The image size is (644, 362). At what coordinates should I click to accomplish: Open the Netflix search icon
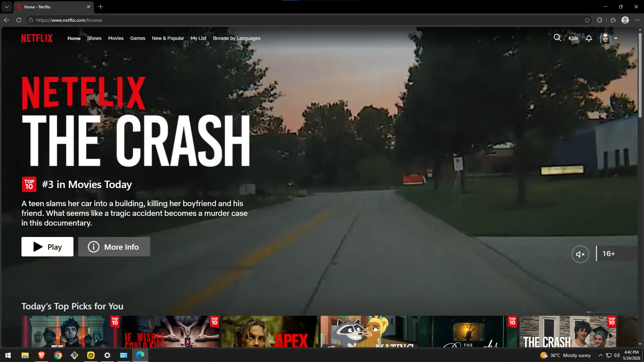click(x=557, y=38)
